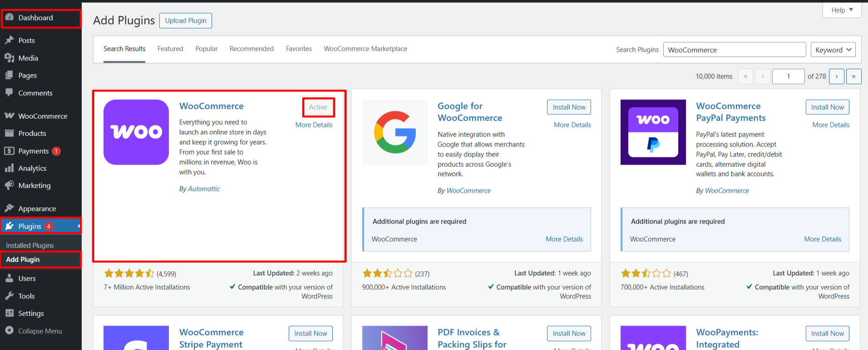Expand the Help dropdown panel
Screen dimensions: 868x350
pos(842,10)
